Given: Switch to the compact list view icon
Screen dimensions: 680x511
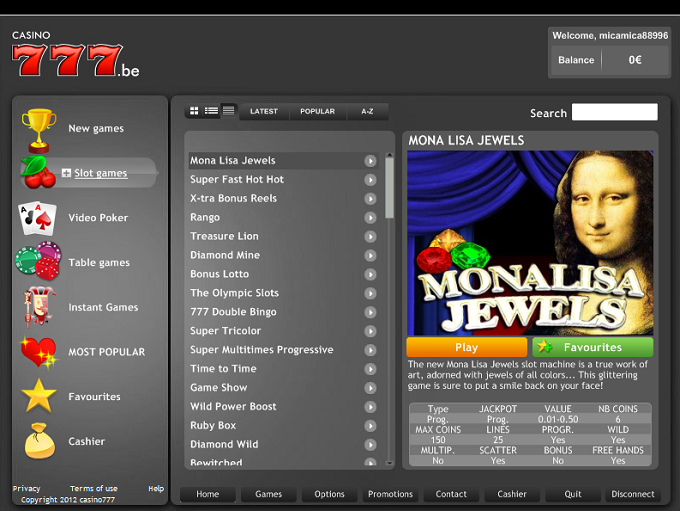Looking at the screenshot, I should [x=229, y=111].
